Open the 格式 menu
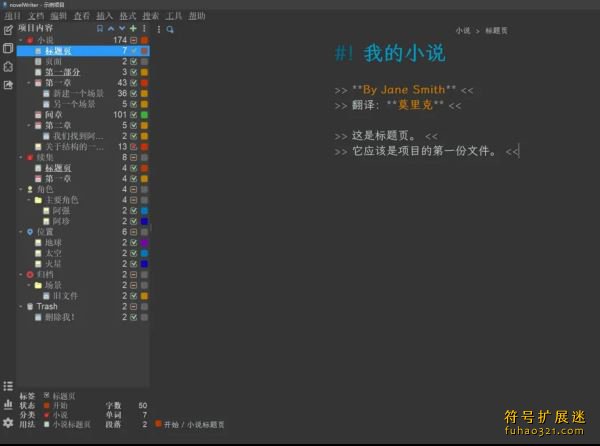Screen dimensions: 600x446 (x=127, y=16)
